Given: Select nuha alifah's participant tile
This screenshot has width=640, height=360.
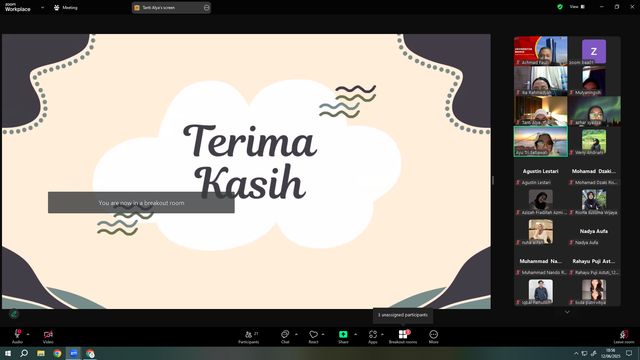Looking at the screenshot, I should [x=540, y=231].
